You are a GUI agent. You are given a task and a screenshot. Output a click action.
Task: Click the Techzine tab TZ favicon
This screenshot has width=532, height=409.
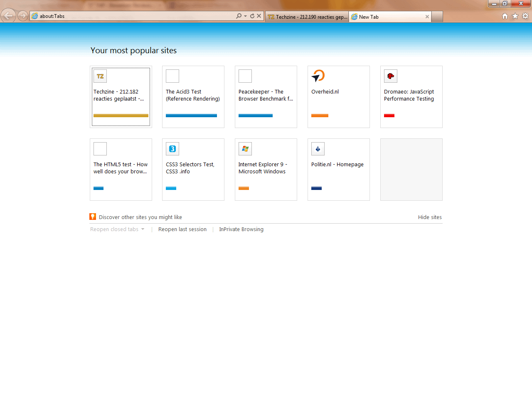point(271,17)
